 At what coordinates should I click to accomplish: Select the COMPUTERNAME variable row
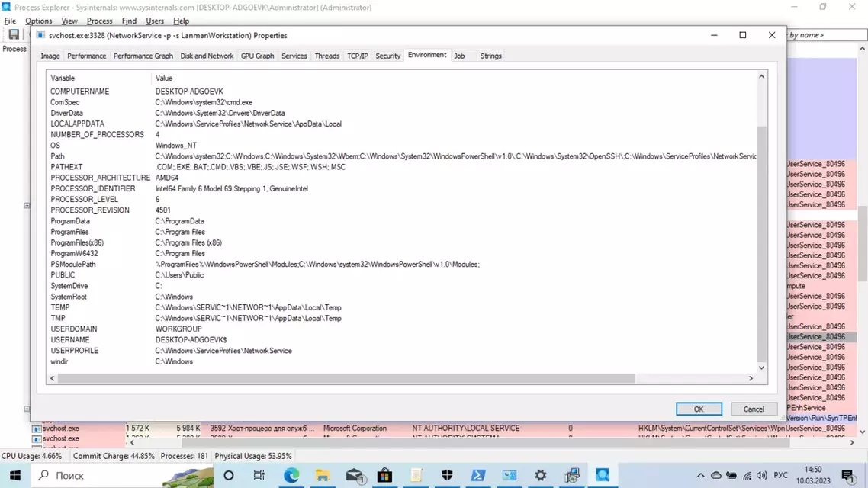click(403, 91)
